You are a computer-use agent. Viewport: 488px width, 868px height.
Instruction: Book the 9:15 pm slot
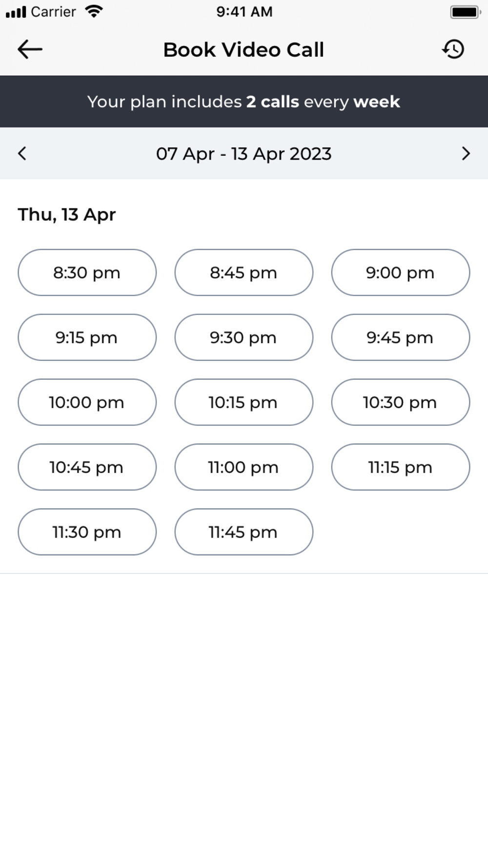(x=87, y=337)
